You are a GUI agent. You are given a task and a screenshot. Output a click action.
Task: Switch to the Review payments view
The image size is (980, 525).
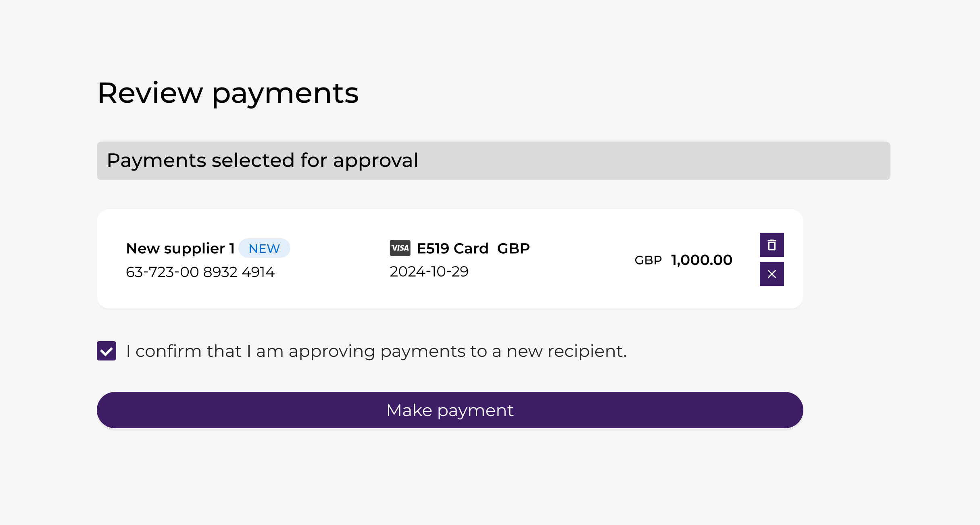(228, 93)
